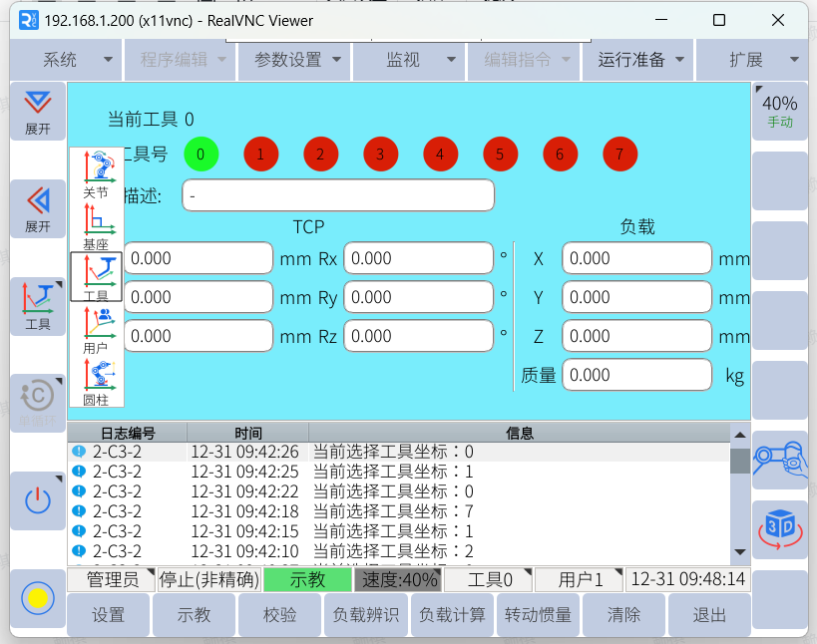Select the 关节 joint coordinate icon
The height and width of the screenshot is (644, 817).
point(97,173)
